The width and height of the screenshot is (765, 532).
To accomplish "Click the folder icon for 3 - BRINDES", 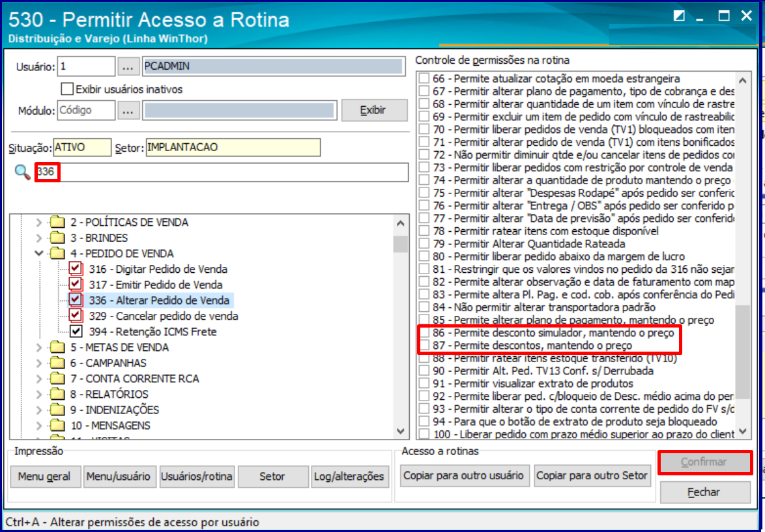I will click(57, 238).
